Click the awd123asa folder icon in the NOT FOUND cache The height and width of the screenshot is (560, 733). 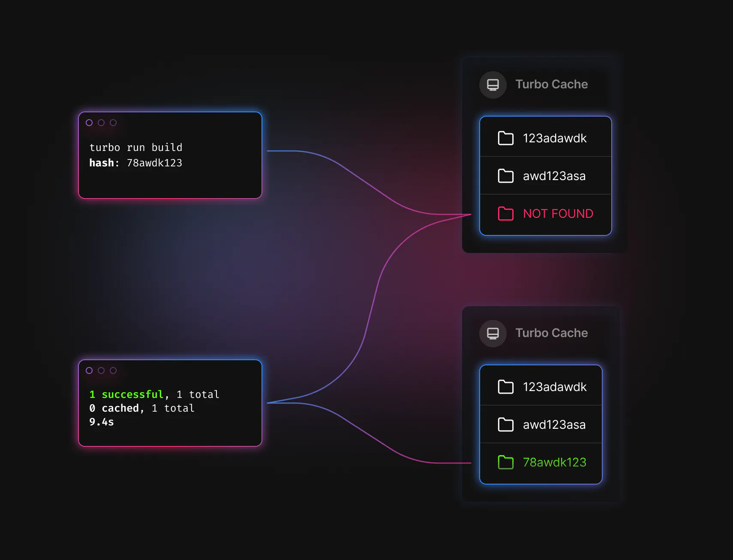506,176
